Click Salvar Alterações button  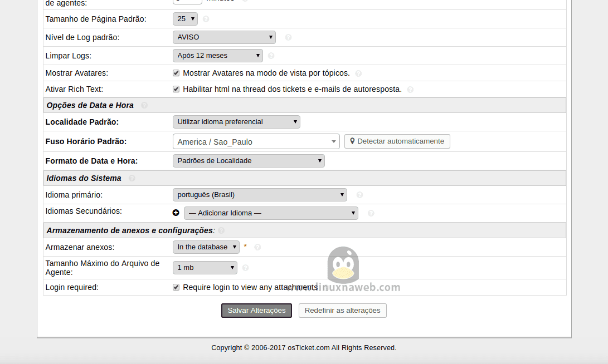256,311
